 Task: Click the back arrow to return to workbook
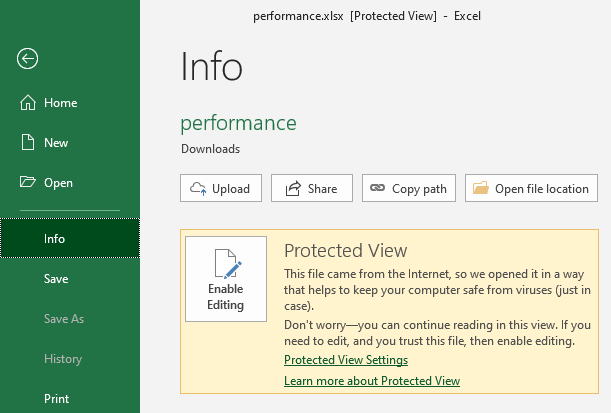pos(27,59)
